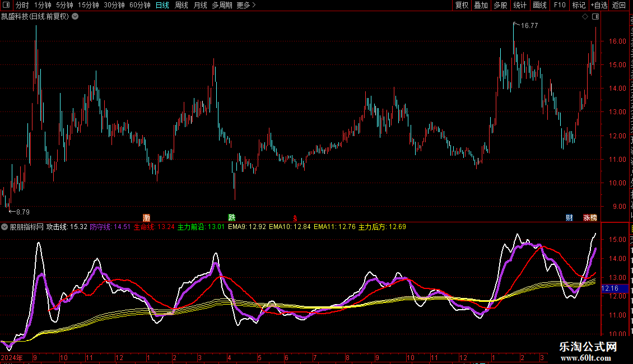Click the EMA11: 12.76 value
This screenshot has height=364, width=633.
coord(334,227)
